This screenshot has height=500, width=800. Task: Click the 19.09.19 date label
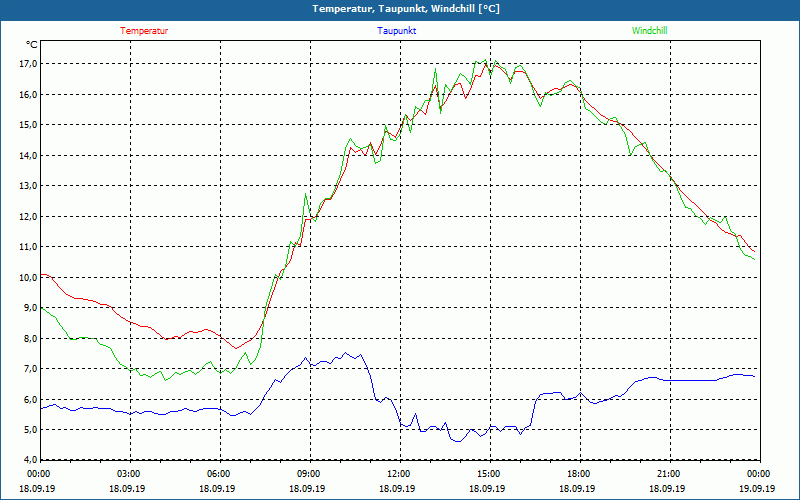[758, 489]
